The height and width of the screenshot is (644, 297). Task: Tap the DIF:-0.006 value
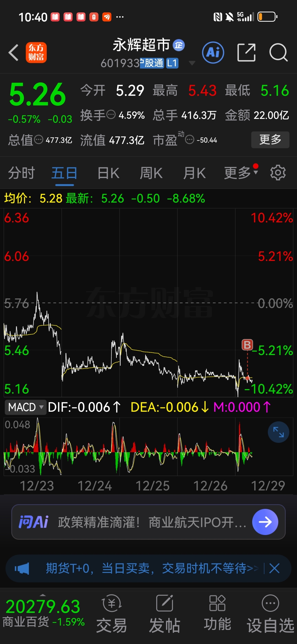tap(84, 407)
